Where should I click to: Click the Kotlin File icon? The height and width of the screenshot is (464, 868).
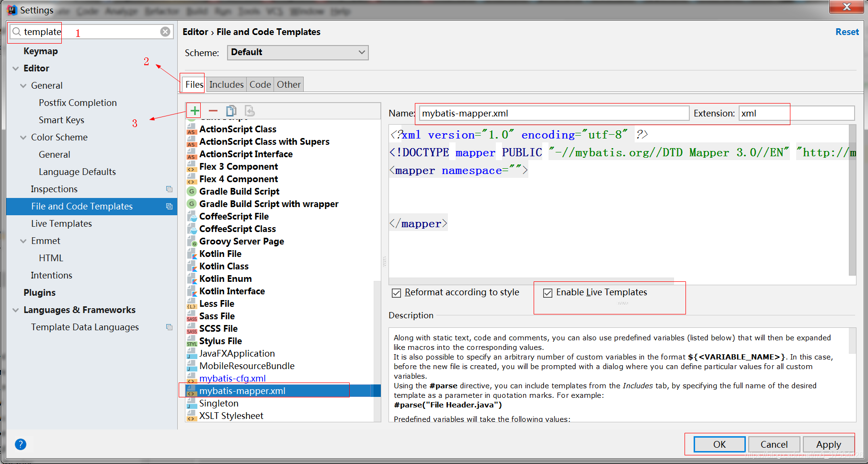tap(192, 254)
